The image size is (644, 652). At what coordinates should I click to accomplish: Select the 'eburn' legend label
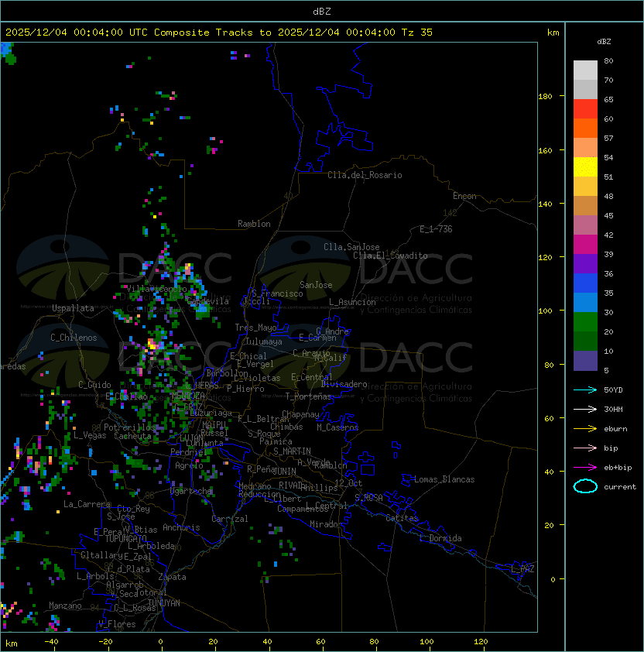615,429
